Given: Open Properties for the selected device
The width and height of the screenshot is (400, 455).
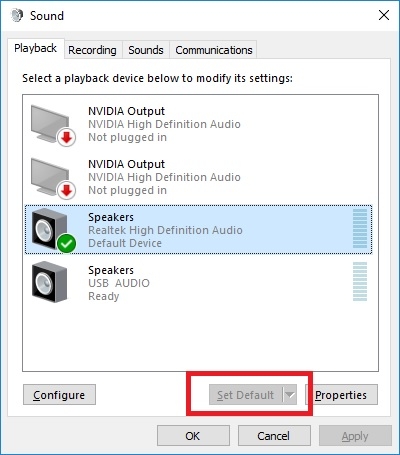Looking at the screenshot, I should [341, 395].
